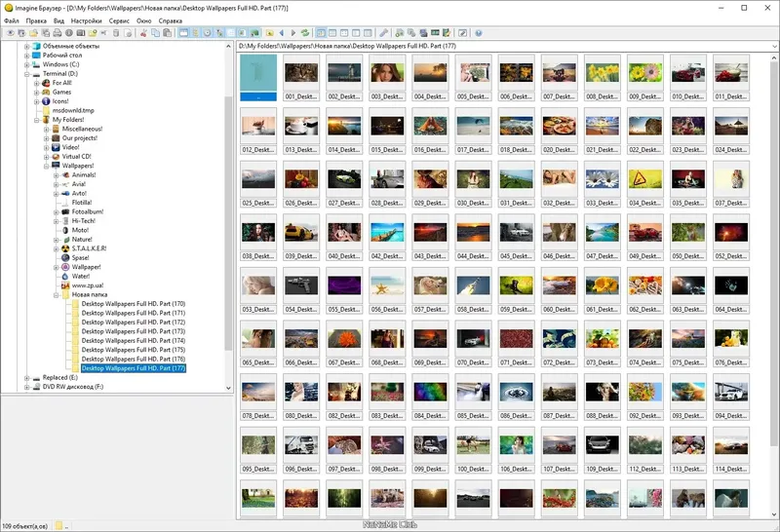This screenshot has height=532, width=780.
Task: Click the green refresh arrows icon
Action: click(305, 33)
